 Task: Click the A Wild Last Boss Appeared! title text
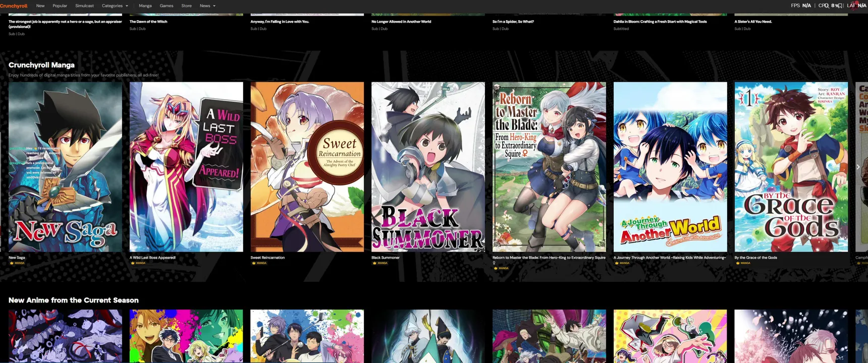[x=152, y=258]
